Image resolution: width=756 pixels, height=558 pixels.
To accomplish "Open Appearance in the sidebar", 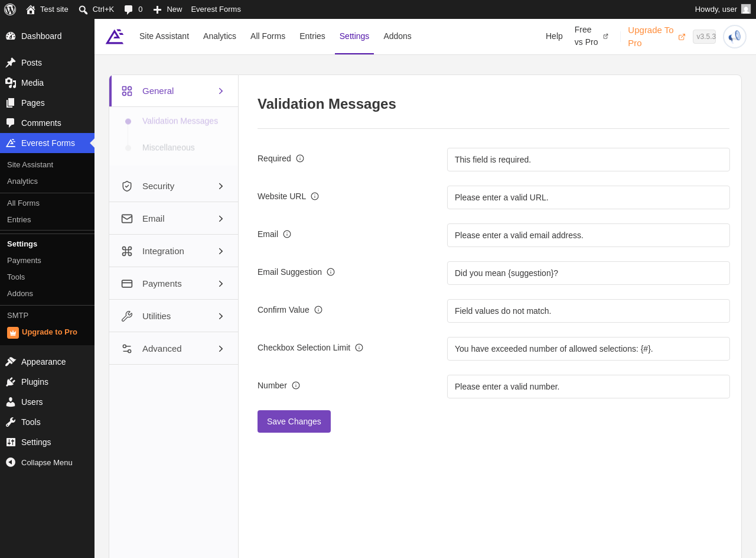I will [47, 362].
